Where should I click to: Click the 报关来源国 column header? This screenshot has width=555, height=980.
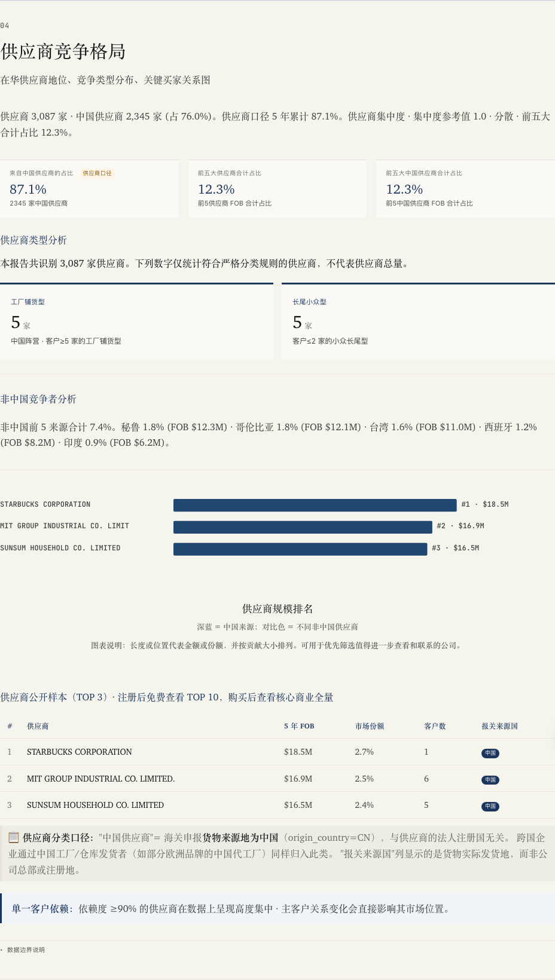click(499, 726)
